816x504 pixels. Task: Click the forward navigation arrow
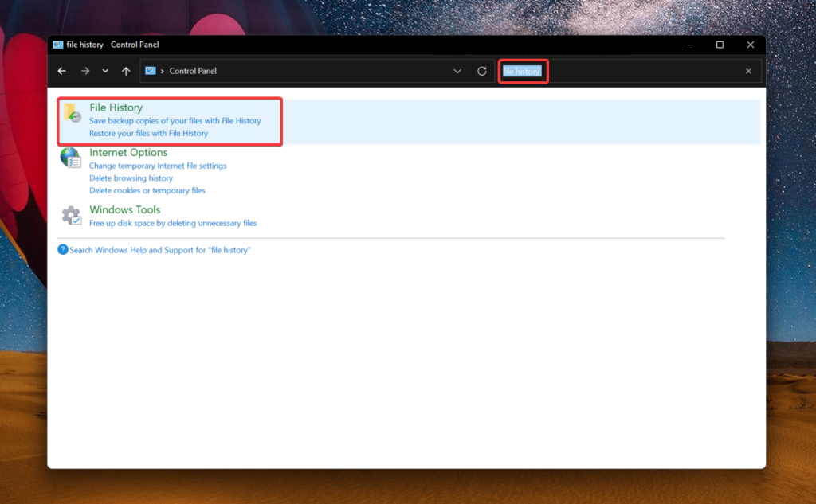tap(84, 71)
